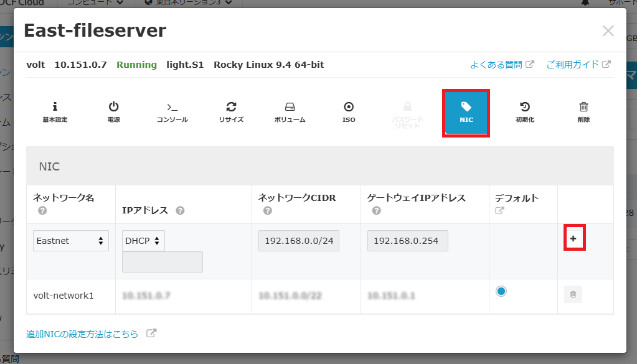Open the ボリューム volume settings
637x364 pixels.
(290, 112)
